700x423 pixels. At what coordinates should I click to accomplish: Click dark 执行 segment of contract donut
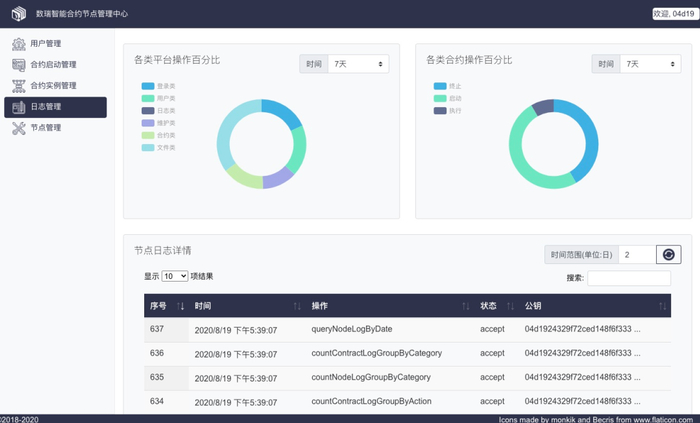coord(544,107)
